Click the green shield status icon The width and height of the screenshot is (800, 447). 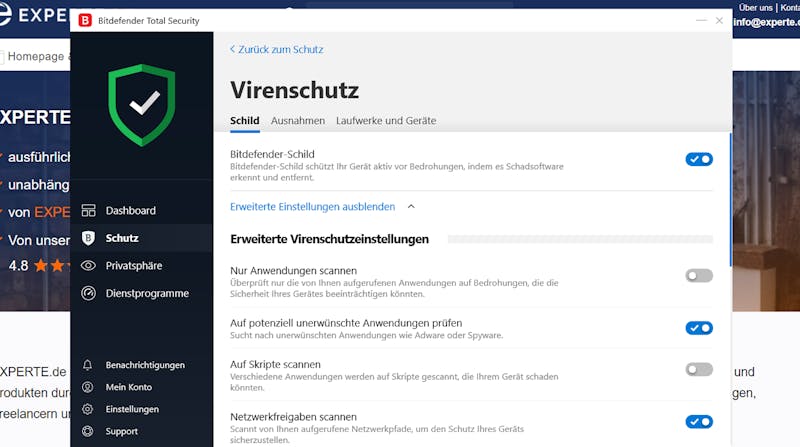(x=142, y=105)
